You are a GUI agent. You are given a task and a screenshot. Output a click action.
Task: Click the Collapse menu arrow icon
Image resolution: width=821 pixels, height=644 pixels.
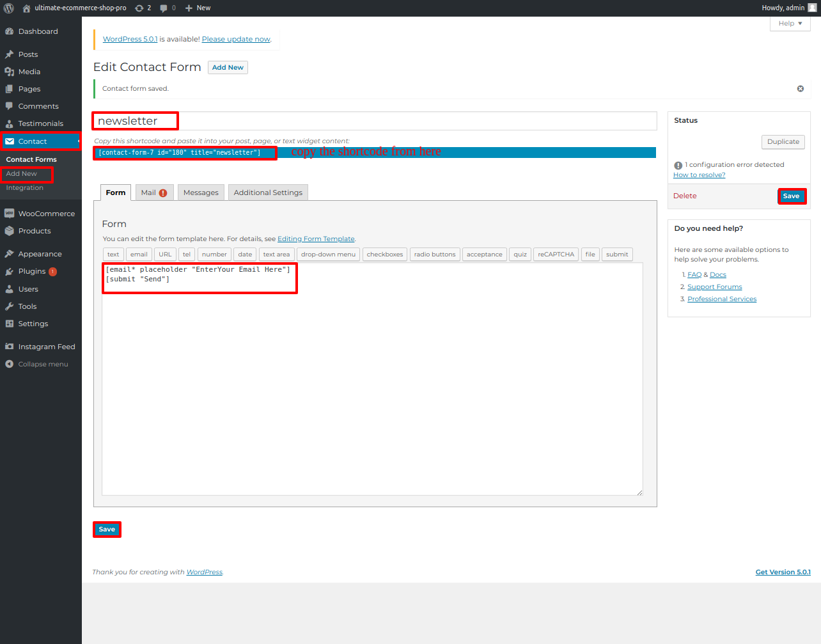coord(10,364)
